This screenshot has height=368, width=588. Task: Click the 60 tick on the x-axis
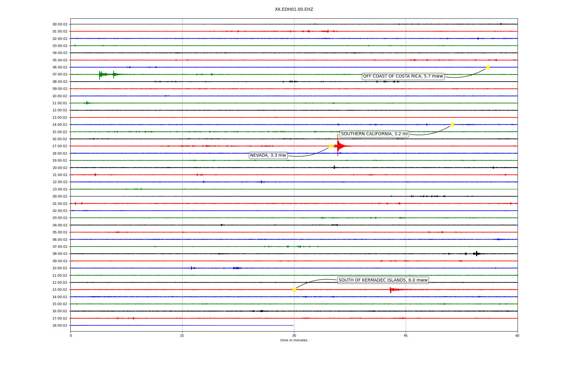click(517, 335)
